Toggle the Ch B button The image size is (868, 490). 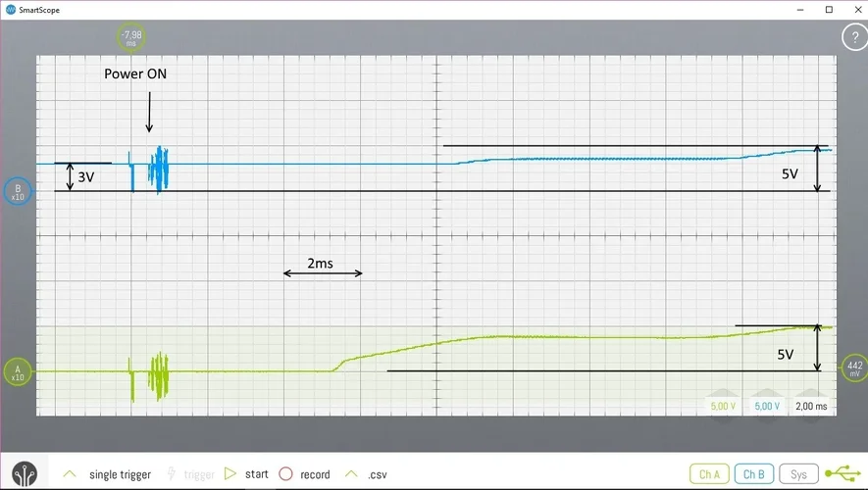pos(753,474)
